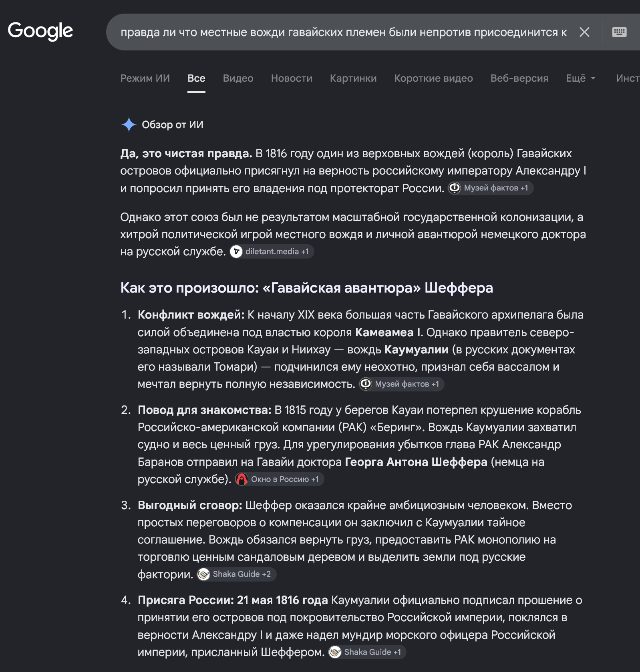Viewport: 640px width, 672px height.
Task: Open the Shaka Guide +1 source chip
Action: (x=367, y=652)
